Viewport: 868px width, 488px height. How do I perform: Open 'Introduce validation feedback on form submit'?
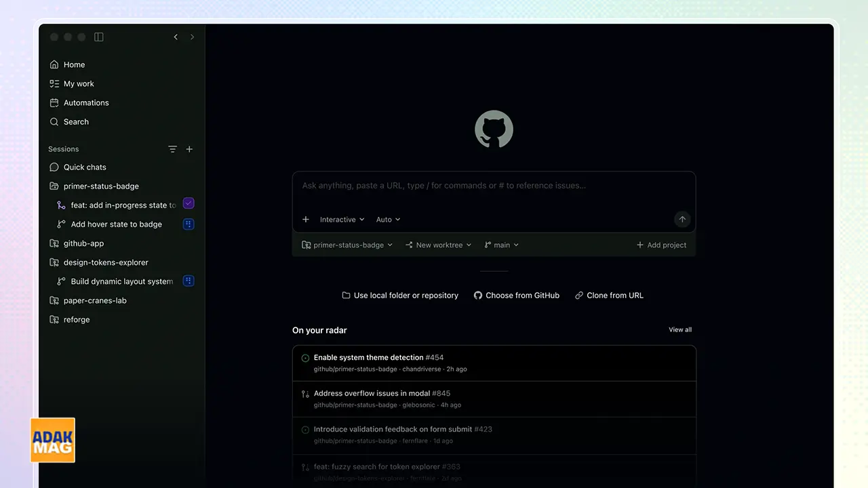point(494,435)
